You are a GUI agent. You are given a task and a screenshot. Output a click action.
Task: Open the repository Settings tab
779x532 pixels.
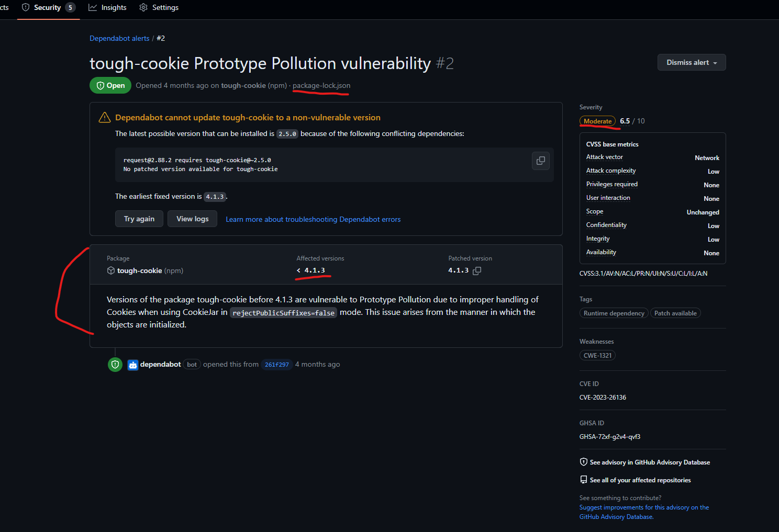coord(159,7)
